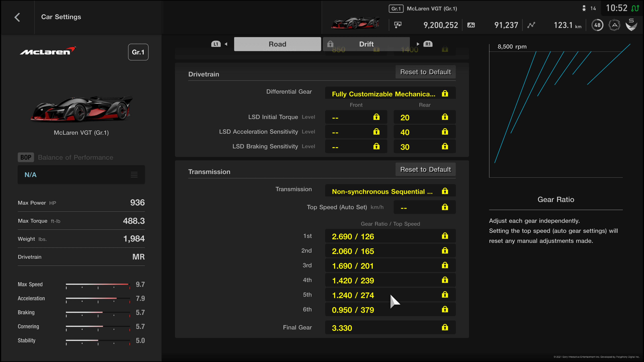The width and height of the screenshot is (644, 362).
Task: Click the mileage points icon next to 91,237
Action: [x=471, y=25]
